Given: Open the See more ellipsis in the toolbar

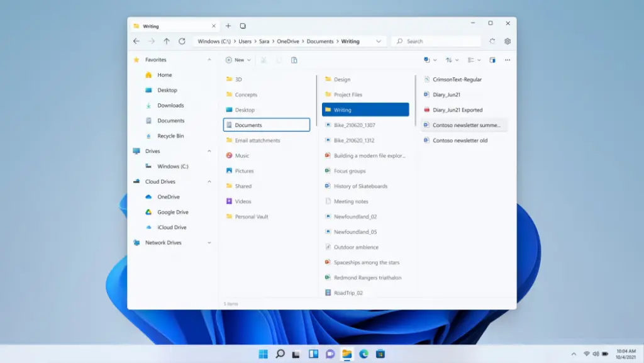Looking at the screenshot, I should pos(508,60).
